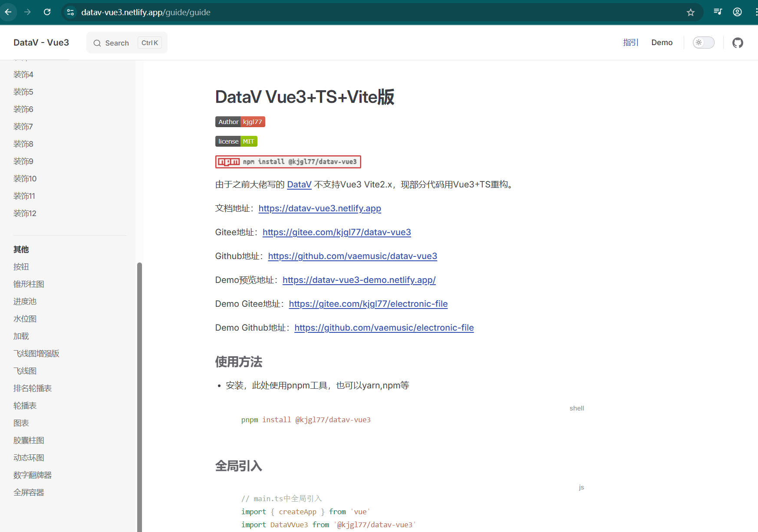The width and height of the screenshot is (758, 532).
Task: Open the media control icon
Action: coord(718,12)
